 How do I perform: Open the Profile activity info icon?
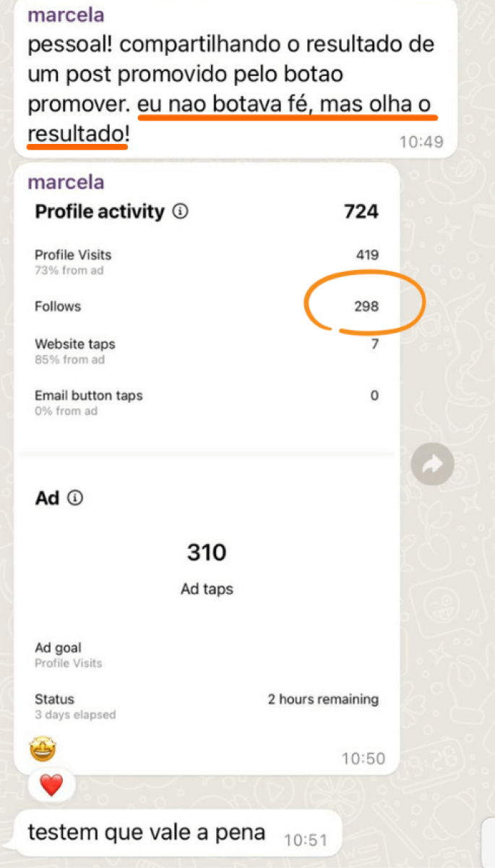click(x=181, y=212)
